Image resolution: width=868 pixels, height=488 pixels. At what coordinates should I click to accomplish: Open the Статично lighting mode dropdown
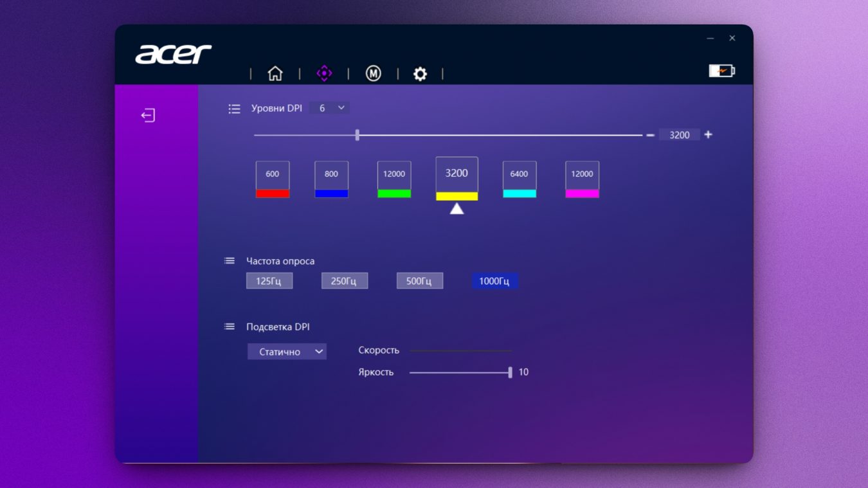click(x=287, y=352)
